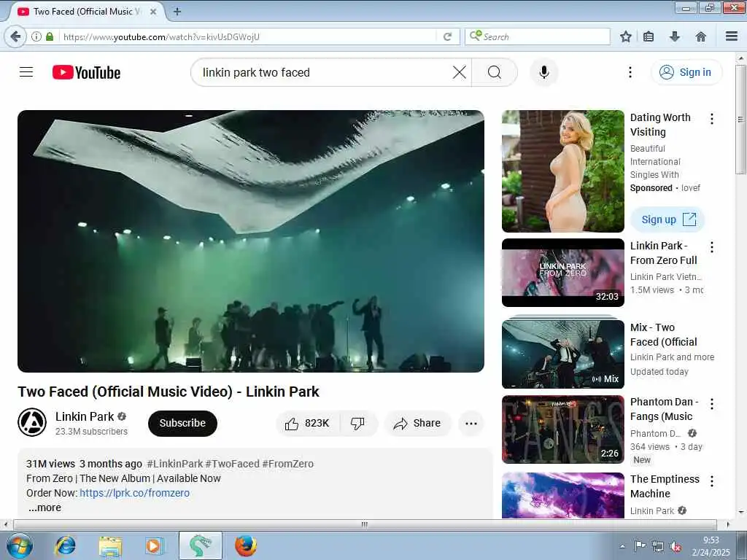Screen dimensions: 747x560
Task: Open options menu for From Zero Full video
Action: tap(712, 247)
